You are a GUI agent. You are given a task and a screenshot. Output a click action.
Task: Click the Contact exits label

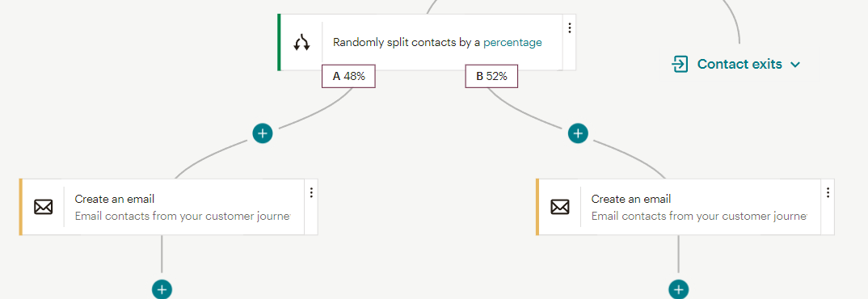(739, 64)
